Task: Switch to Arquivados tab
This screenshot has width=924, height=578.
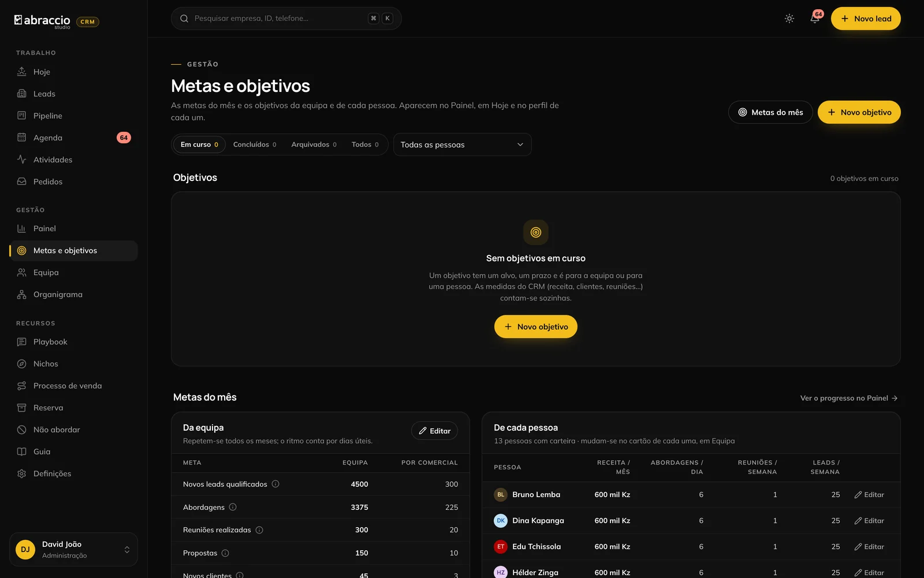Action: (314, 144)
